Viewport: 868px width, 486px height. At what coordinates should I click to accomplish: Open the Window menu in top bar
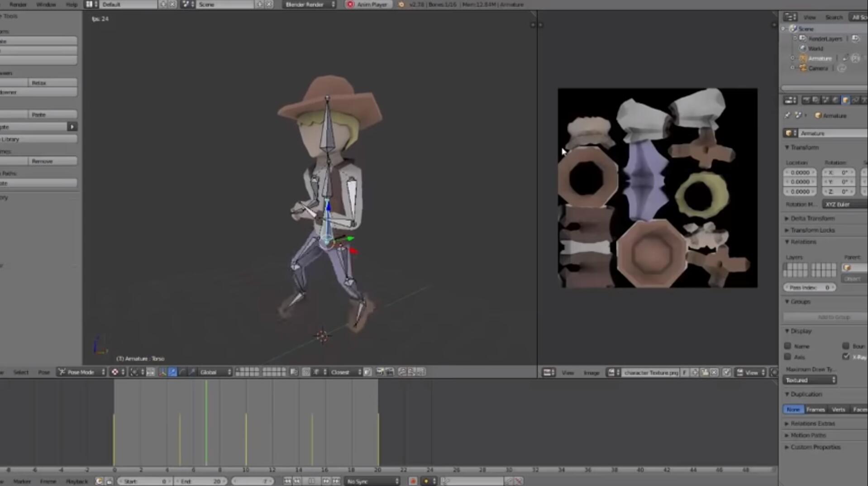46,4
